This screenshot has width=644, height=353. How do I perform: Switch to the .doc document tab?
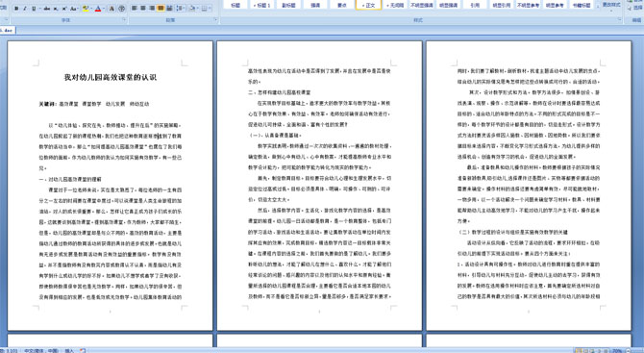point(8,31)
